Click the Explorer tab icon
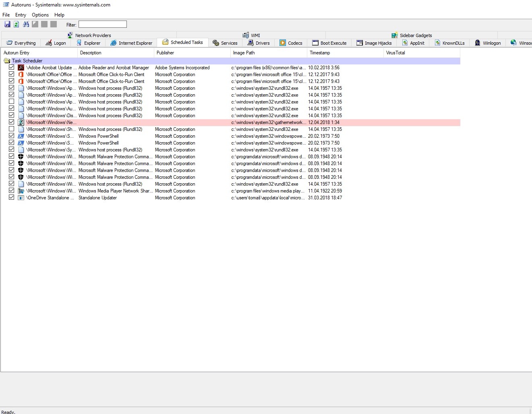The height and width of the screenshot is (414, 532). (79, 43)
